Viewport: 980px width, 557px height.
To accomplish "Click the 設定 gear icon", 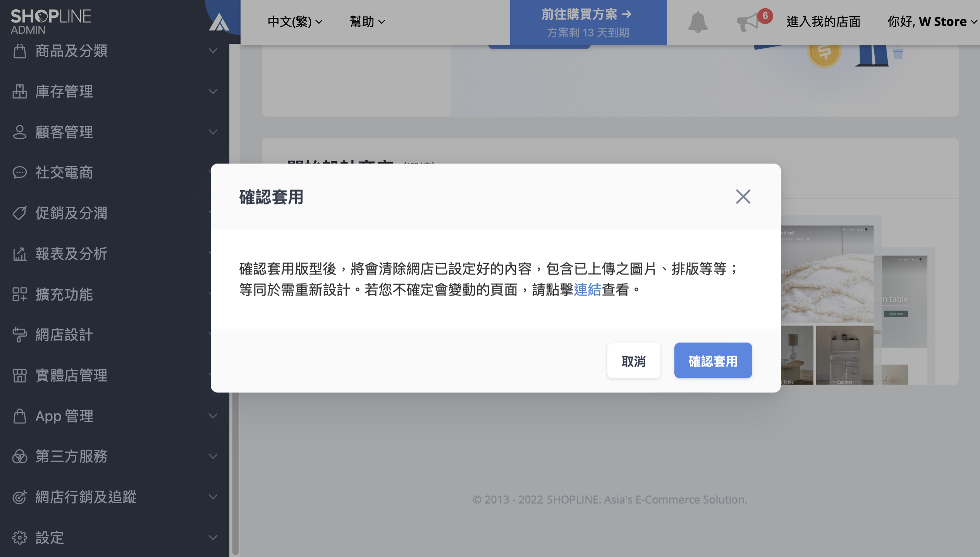I will coord(19,538).
